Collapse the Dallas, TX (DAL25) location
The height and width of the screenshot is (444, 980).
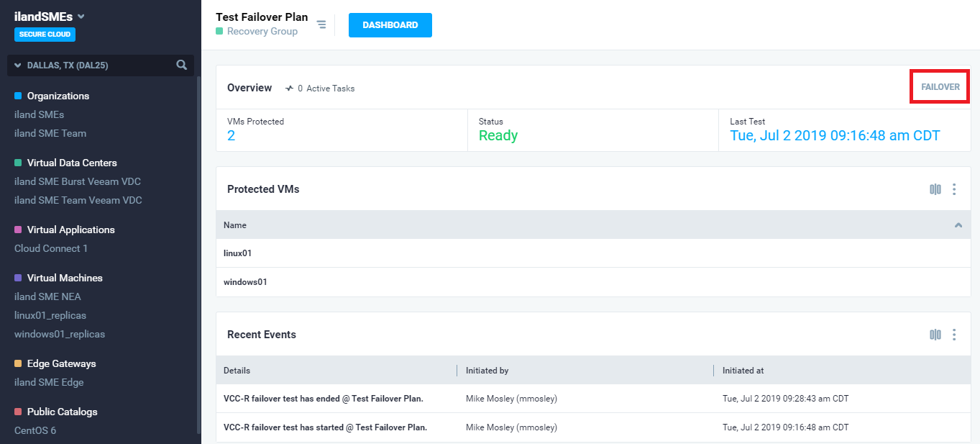point(18,65)
